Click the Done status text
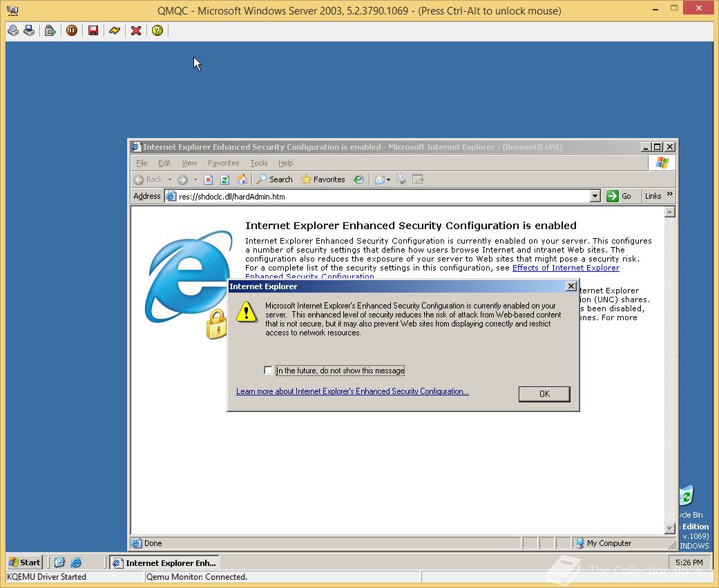Image resolution: width=719 pixels, height=588 pixels. click(x=153, y=543)
